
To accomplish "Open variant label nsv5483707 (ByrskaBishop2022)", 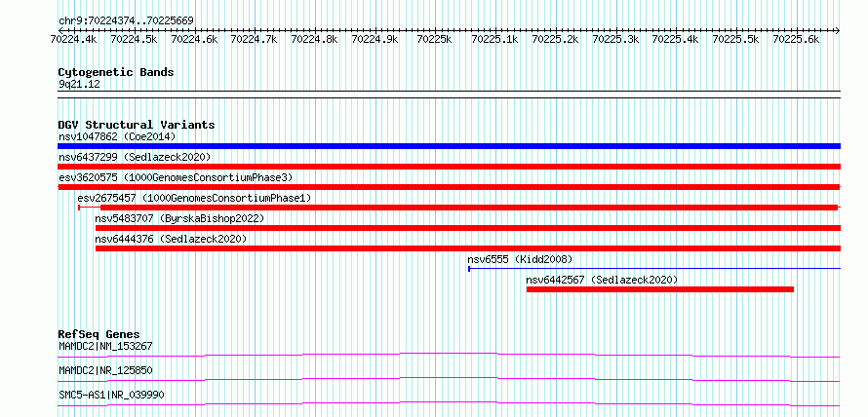I will coord(179,218).
